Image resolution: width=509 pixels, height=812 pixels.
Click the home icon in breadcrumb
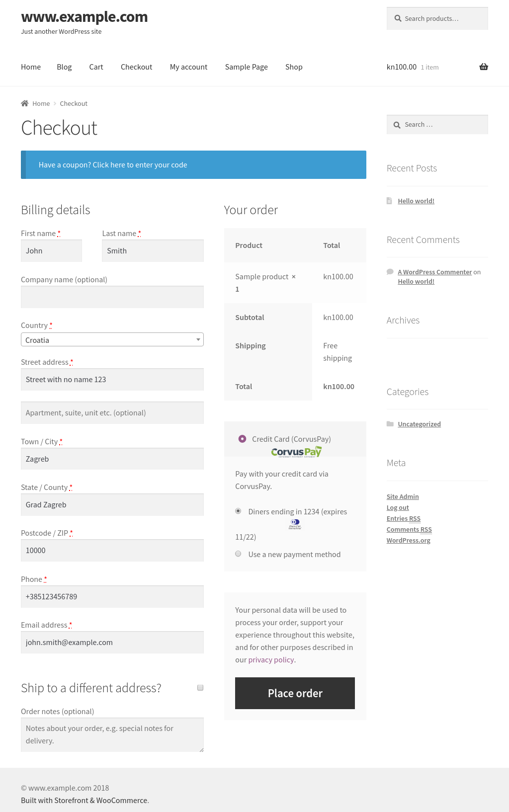click(x=25, y=103)
